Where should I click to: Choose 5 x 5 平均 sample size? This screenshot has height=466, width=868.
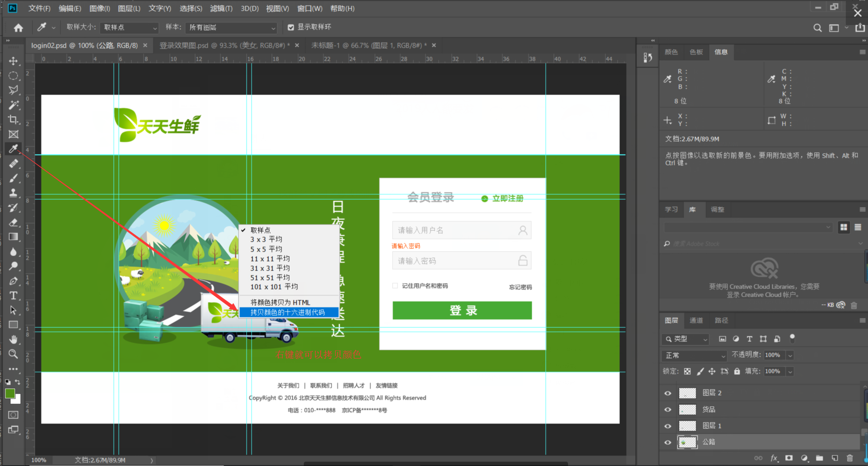(266, 249)
